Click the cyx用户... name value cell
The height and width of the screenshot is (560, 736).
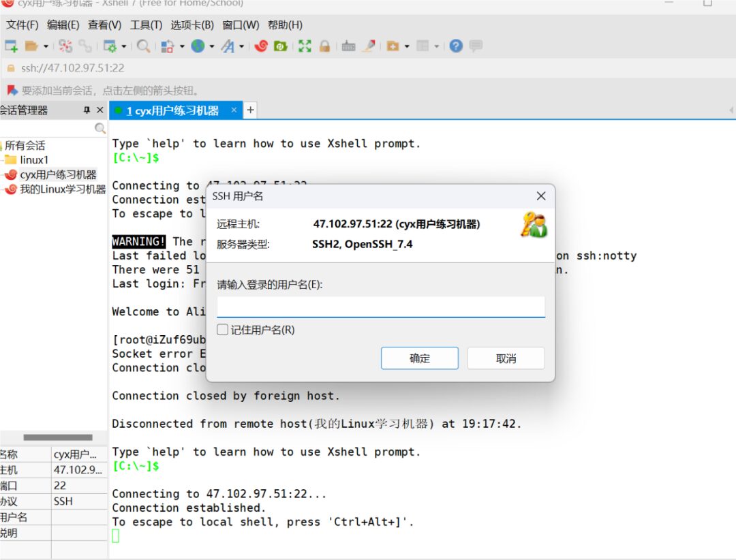[x=79, y=454]
